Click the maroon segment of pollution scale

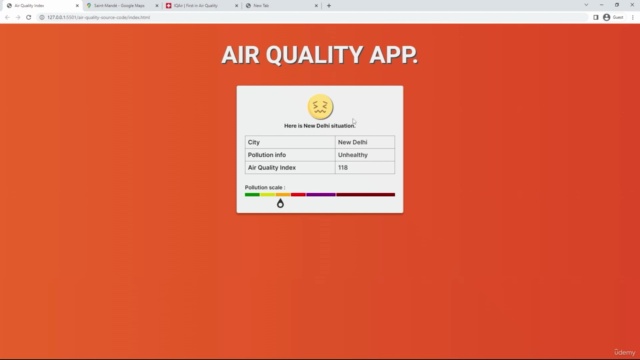click(366, 195)
